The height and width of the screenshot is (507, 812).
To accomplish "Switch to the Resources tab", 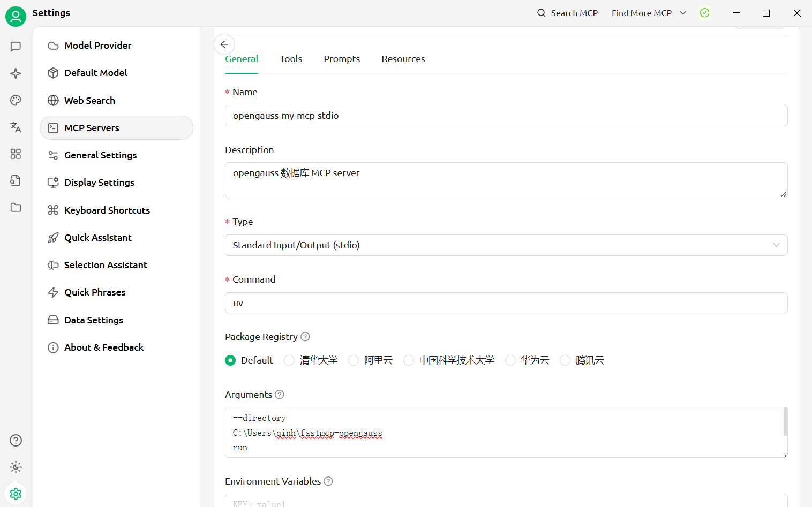I will pos(403,59).
